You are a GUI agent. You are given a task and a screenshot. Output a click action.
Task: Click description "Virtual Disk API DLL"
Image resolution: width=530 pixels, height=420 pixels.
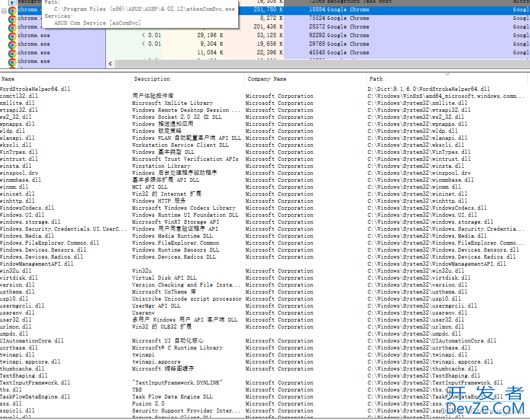coord(164,277)
